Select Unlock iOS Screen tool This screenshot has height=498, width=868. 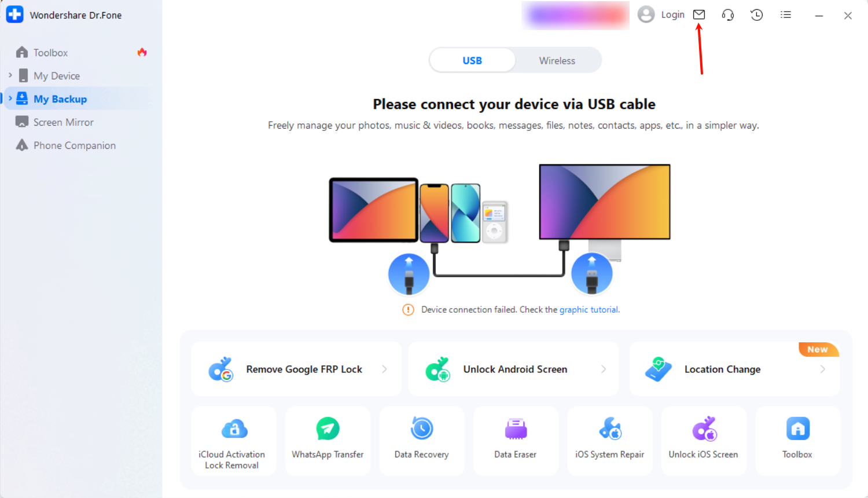click(704, 441)
